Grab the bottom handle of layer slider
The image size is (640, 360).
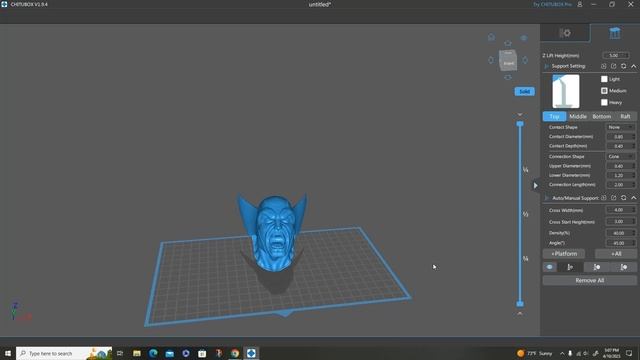tap(520, 304)
